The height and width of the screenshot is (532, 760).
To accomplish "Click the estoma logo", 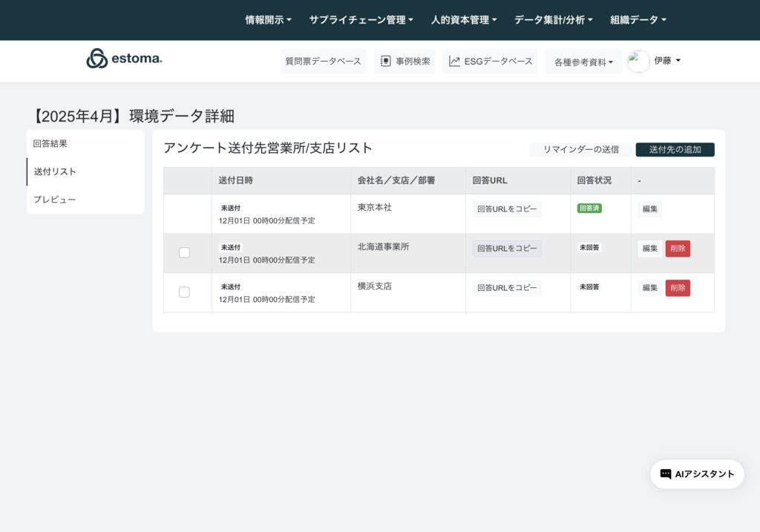I will pos(124,59).
